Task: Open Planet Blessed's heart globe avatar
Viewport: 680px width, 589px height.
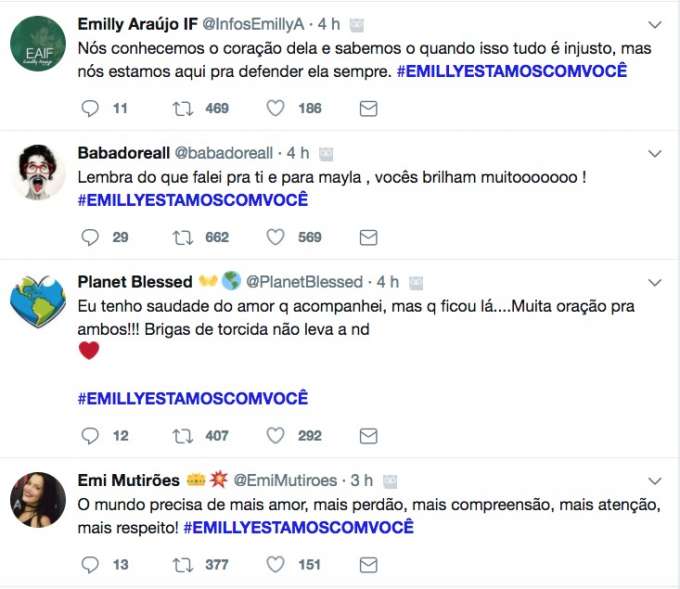Action: [x=38, y=301]
